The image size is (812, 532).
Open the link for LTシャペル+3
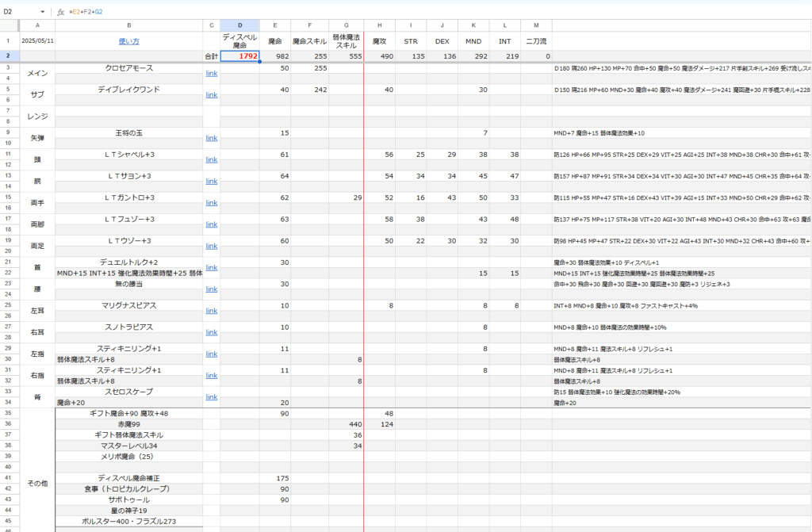[211, 160]
